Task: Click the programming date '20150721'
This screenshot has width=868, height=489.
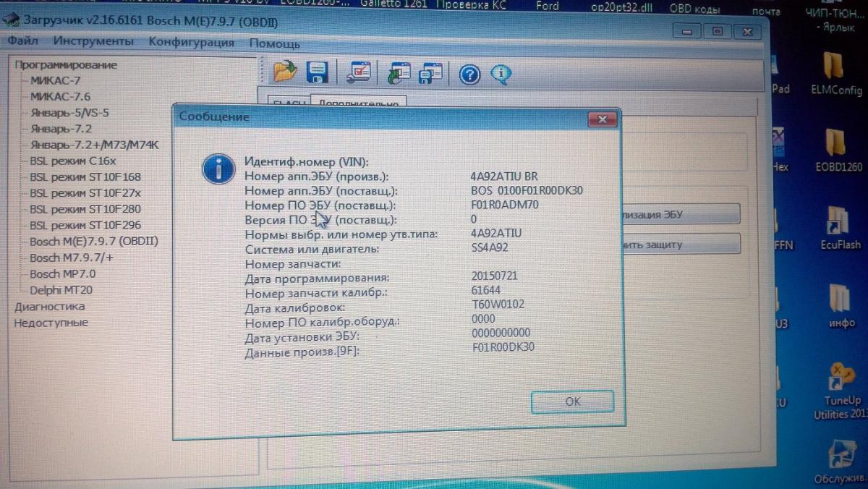Action: pos(494,276)
